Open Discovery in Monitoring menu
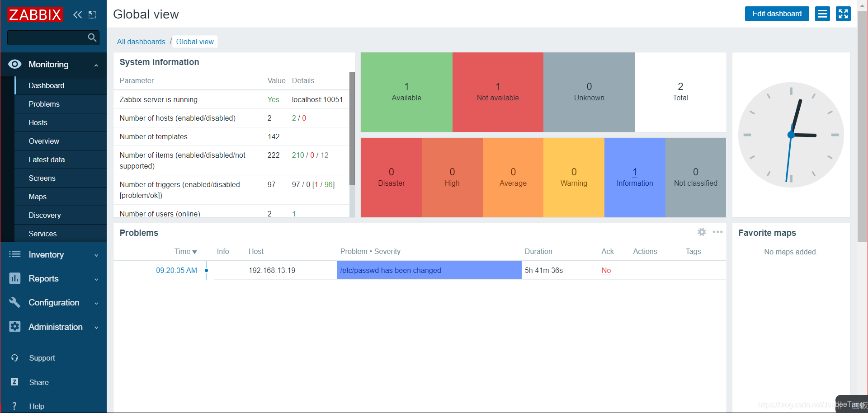 [61, 215]
